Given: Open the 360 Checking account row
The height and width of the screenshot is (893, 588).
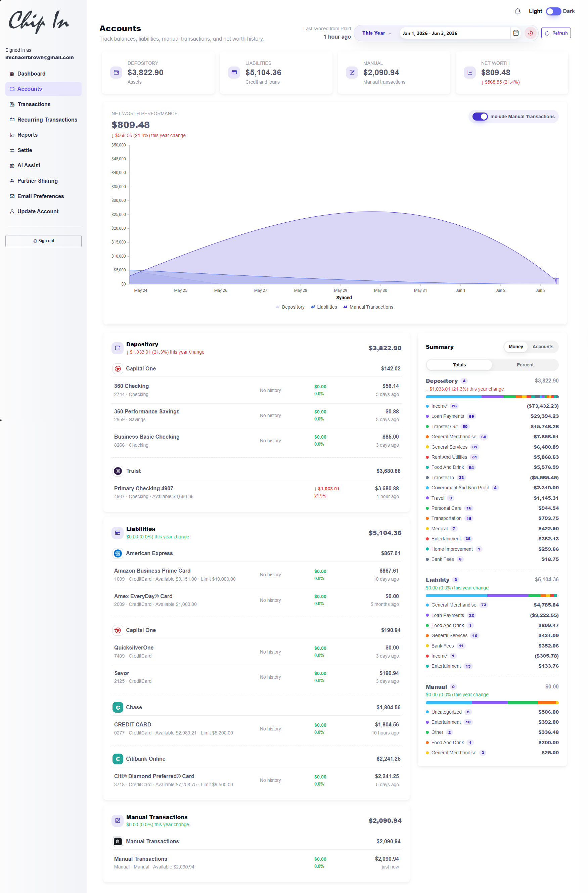Looking at the screenshot, I should click(256, 390).
